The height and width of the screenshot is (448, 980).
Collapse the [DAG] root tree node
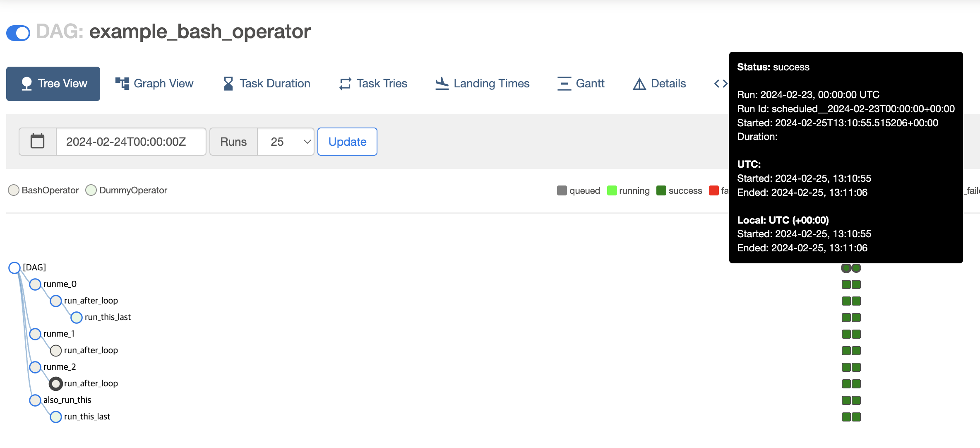14,268
